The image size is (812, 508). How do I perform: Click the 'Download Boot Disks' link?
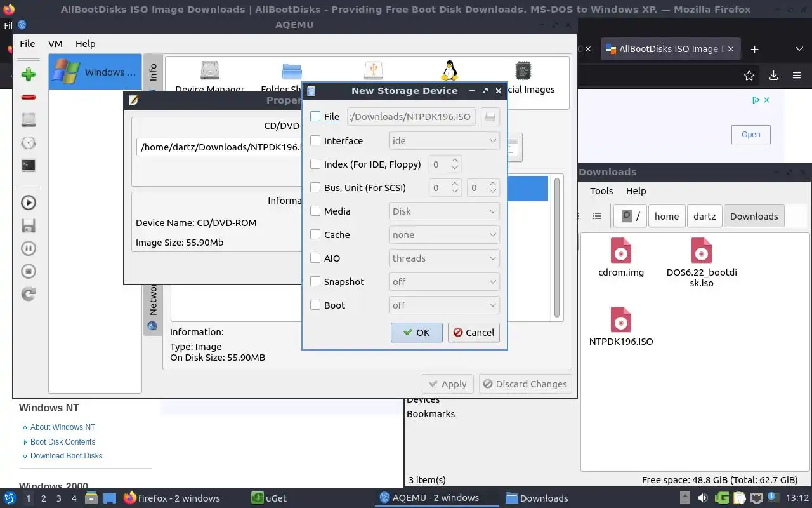[66, 456]
